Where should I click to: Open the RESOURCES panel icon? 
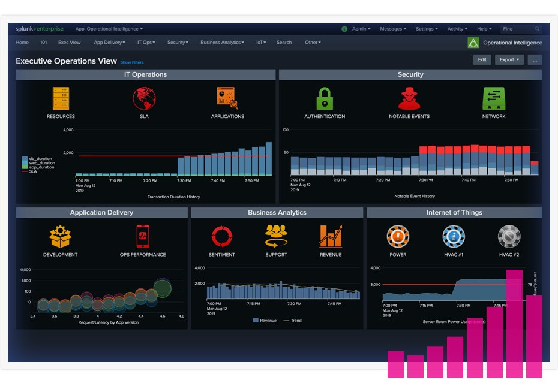click(60, 98)
